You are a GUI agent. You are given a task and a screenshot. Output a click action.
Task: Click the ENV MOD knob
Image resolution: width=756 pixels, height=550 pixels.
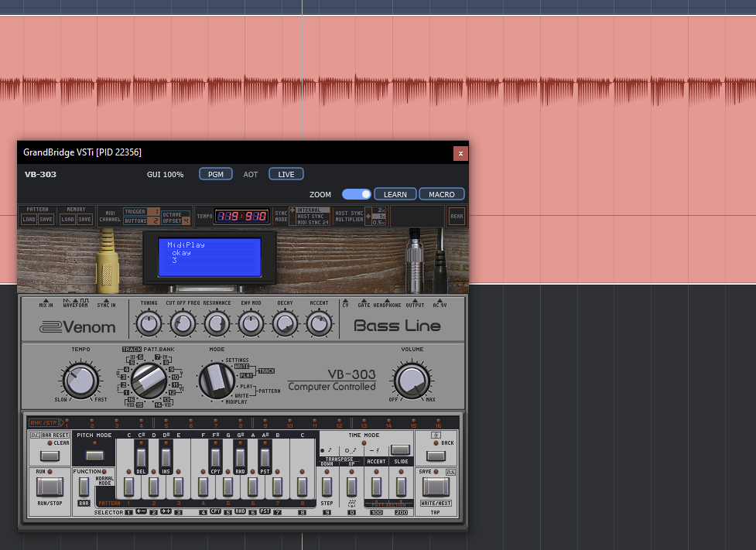(x=251, y=324)
